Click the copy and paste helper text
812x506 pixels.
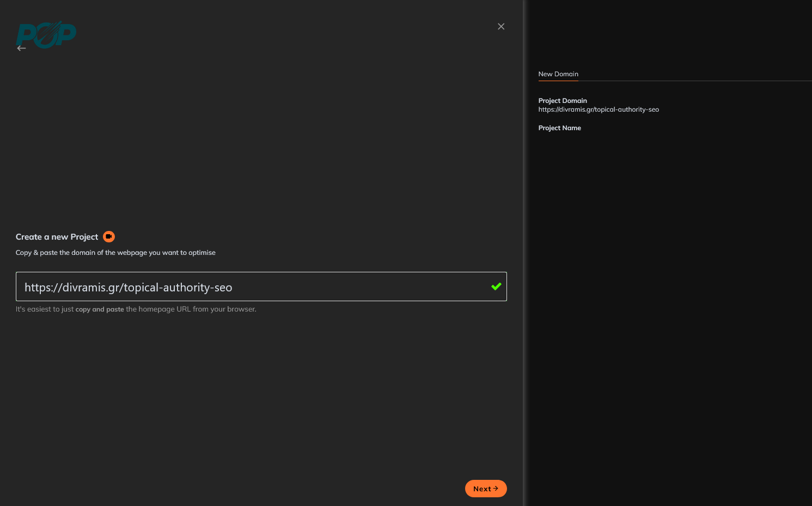coord(99,309)
